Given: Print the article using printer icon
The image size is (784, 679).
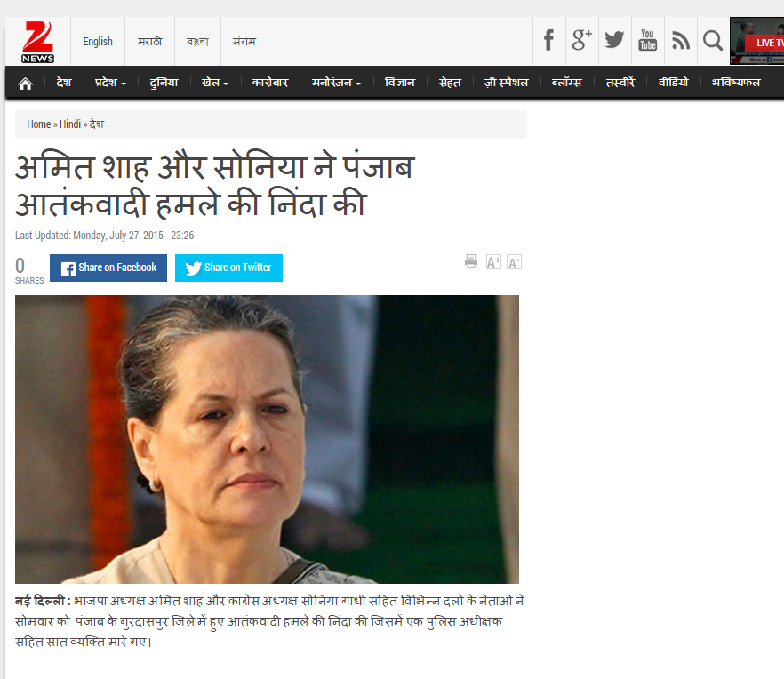Looking at the screenshot, I should click(471, 261).
